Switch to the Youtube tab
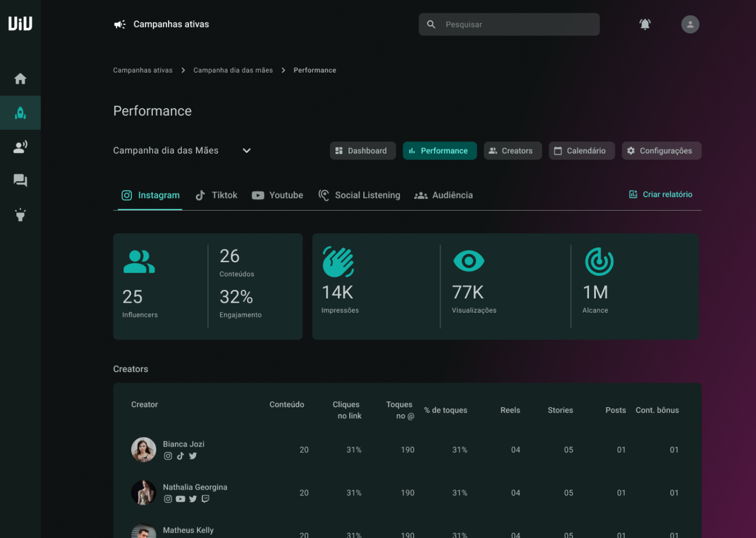Image resolution: width=756 pixels, height=538 pixels. (277, 195)
